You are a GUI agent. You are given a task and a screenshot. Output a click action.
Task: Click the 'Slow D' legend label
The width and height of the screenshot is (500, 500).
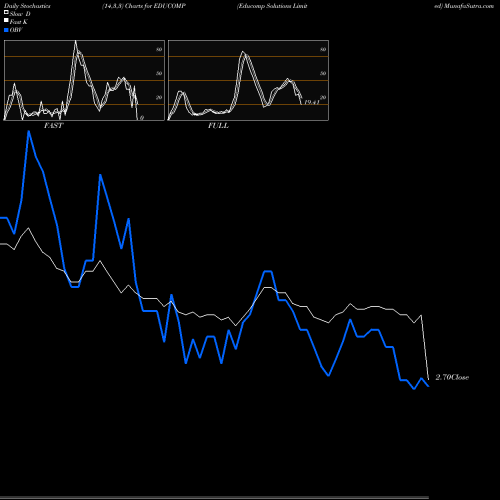pos(20,14)
